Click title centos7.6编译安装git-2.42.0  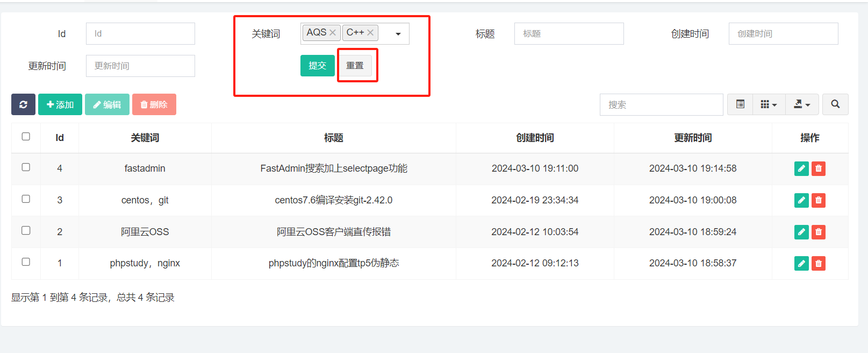[334, 200]
